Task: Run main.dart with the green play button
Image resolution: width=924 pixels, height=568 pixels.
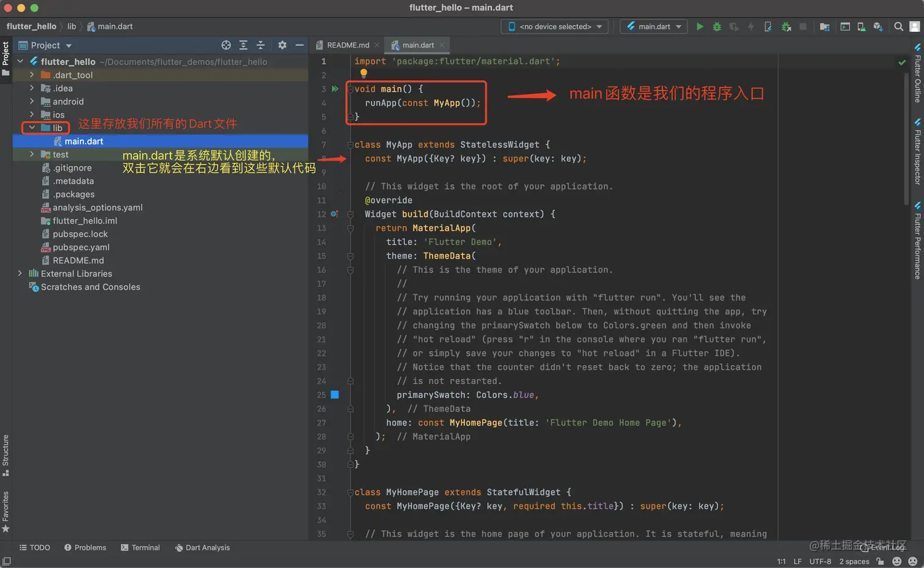Action: (700, 26)
